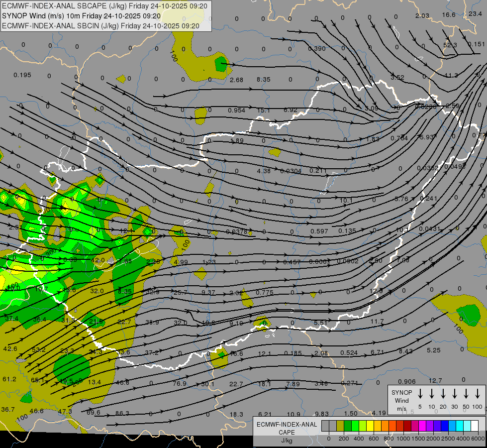Select the bright magenta swatch in the CAPE legend
The width and height of the screenshot is (487, 448).
coord(422,426)
